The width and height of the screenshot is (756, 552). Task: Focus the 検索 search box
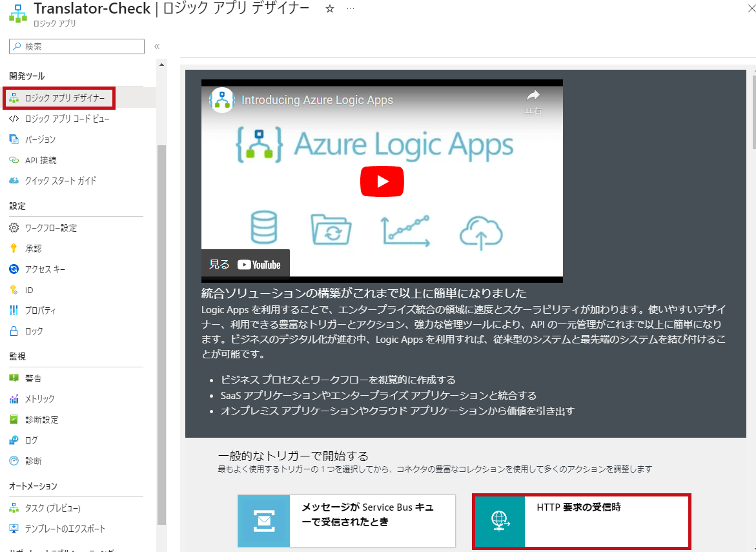pyautogui.click(x=77, y=46)
